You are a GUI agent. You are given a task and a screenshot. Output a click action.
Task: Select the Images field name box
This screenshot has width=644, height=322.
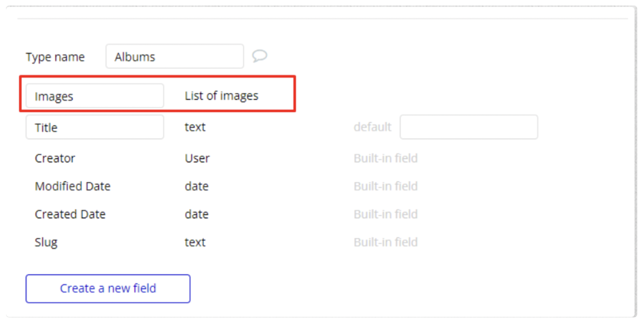coord(95,96)
